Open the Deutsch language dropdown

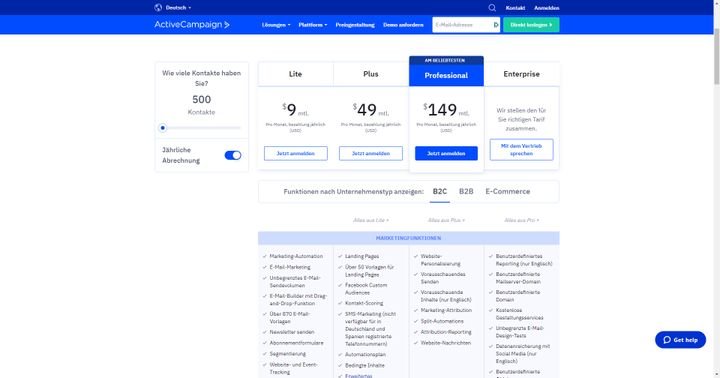pyautogui.click(x=178, y=7)
